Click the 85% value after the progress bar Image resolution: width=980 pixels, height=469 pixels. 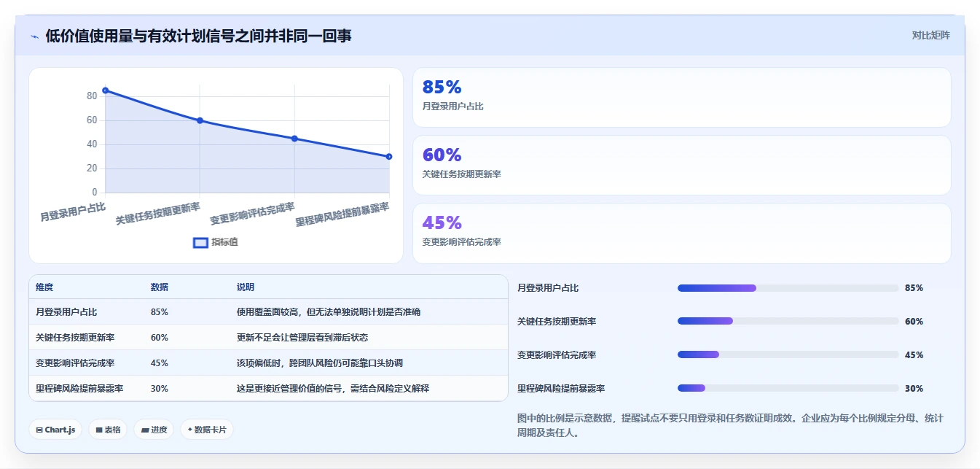pos(914,288)
